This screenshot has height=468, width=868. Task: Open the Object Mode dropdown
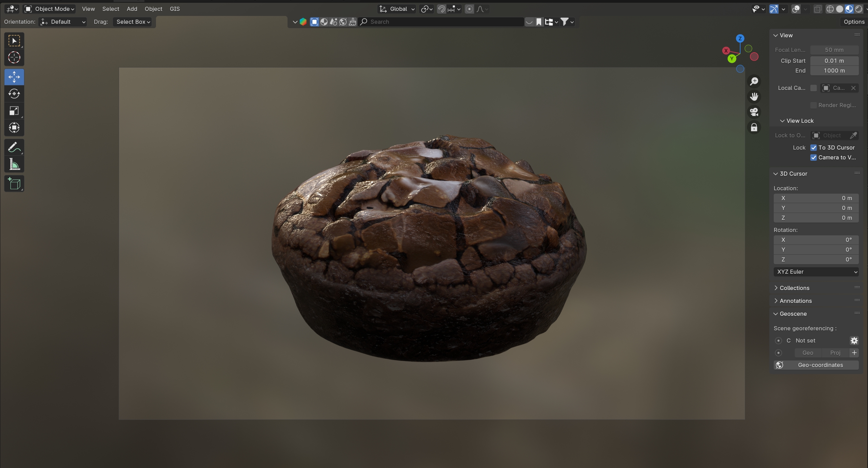click(x=50, y=9)
